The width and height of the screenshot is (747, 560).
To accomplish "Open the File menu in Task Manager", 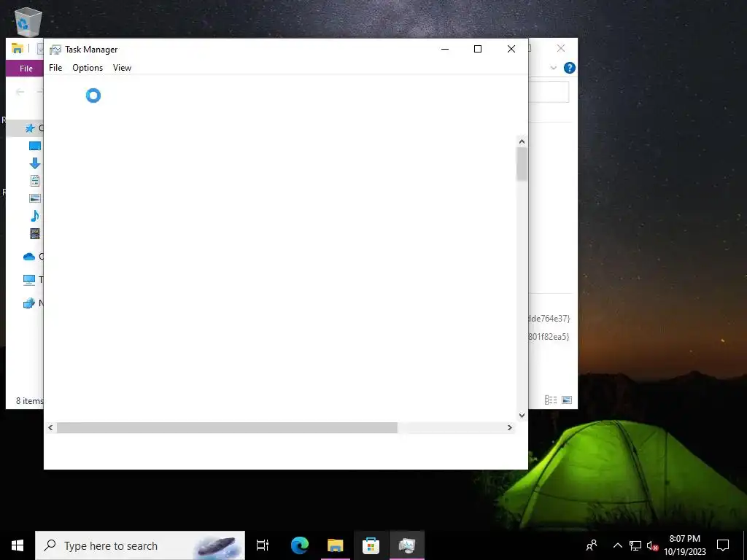I will pos(55,68).
